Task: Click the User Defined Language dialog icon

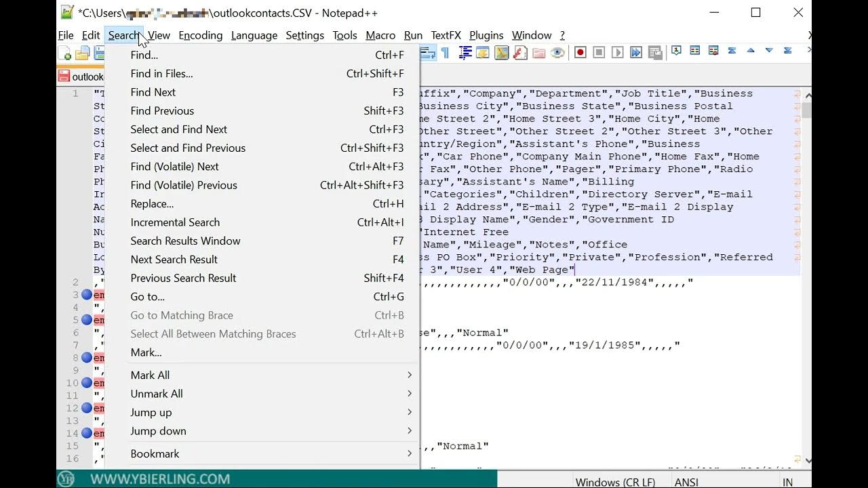Action: click(x=483, y=53)
